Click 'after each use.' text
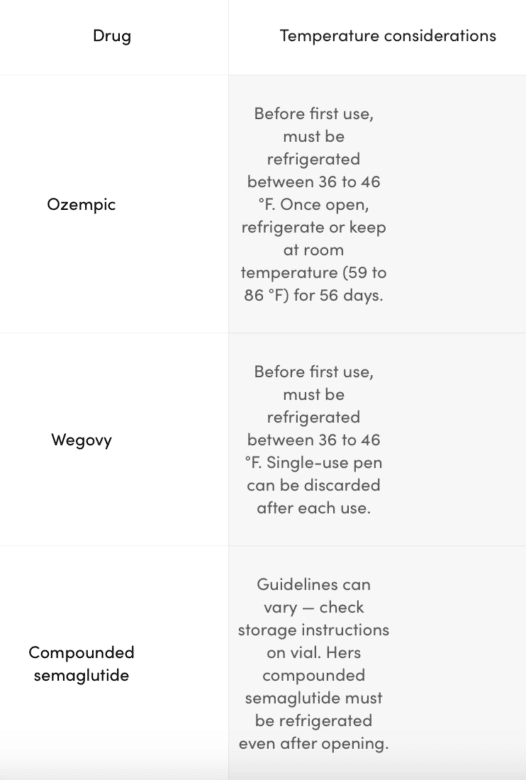Screen dimensions: 526x780 (314, 508)
